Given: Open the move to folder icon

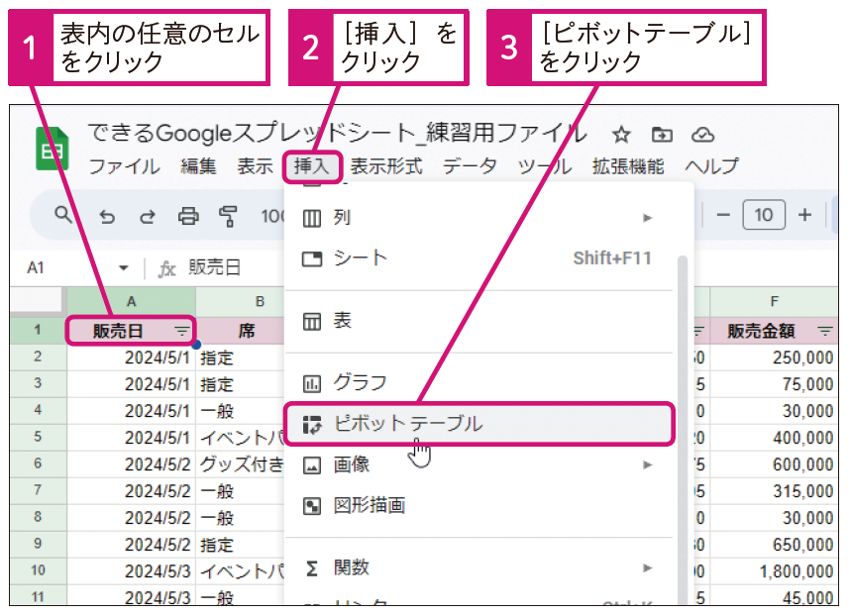Looking at the screenshot, I should point(661,134).
